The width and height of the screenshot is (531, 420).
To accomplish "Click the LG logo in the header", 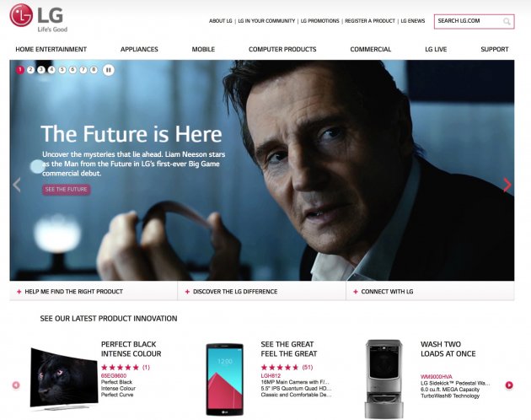I will (38, 18).
